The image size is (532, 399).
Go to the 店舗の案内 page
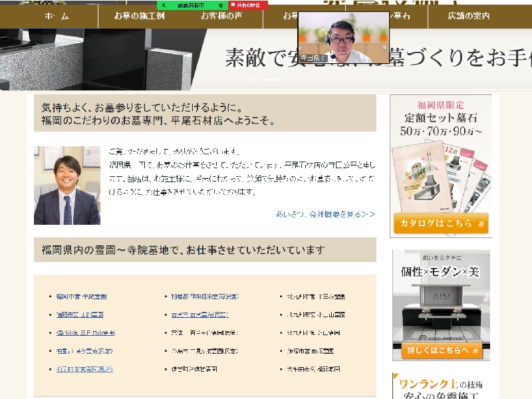(468, 16)
